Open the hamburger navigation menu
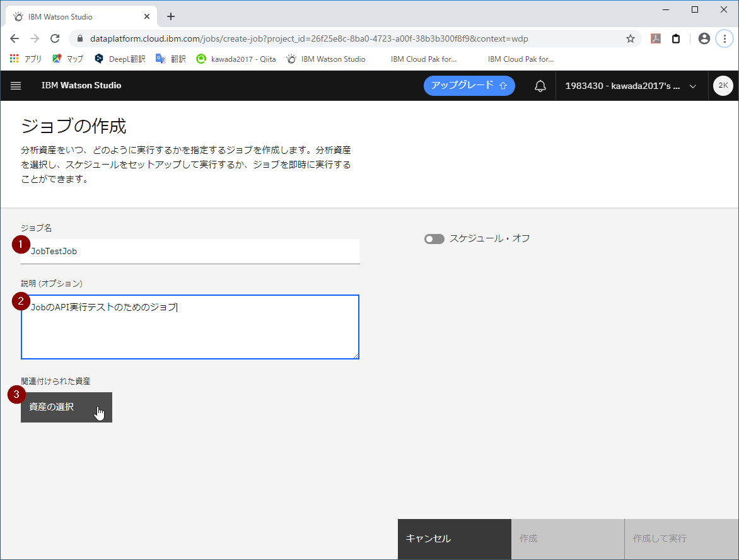The height and width of the screenshot is (560, 739). pyautogui.click(x=16, y=86)
